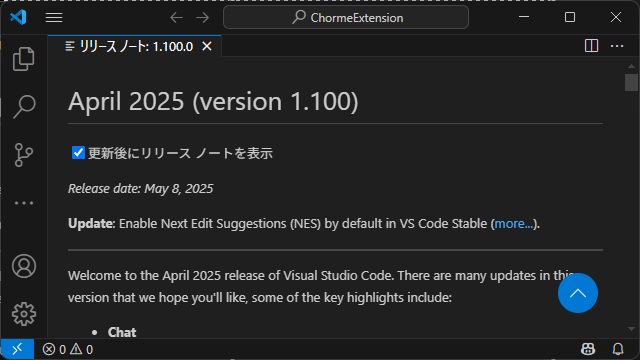Open editor More Actions ellipsis menu
This screenshot has height=360, width=640.
[x=617, y=46]
